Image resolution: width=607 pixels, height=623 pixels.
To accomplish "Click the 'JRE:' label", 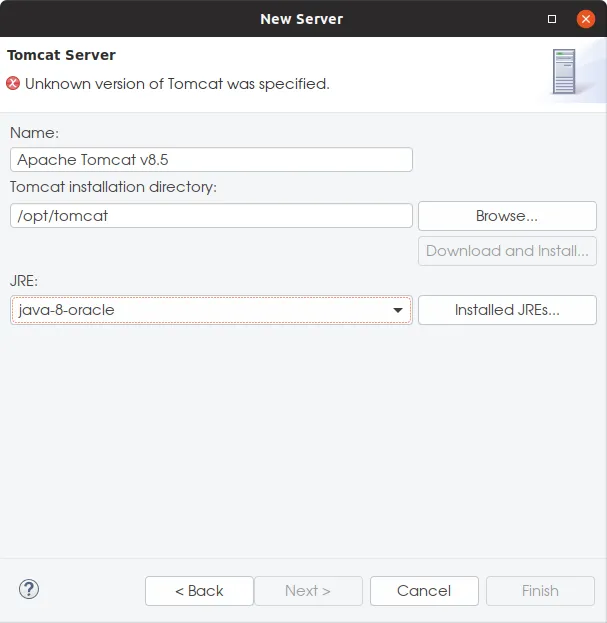I will (24, 281).
